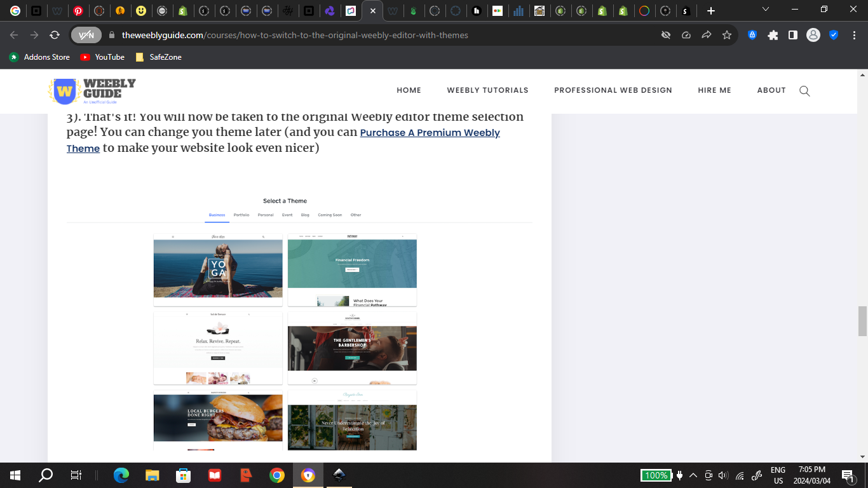
Task: Toggle the browser side panel
Action: click(x=793, y=35)
